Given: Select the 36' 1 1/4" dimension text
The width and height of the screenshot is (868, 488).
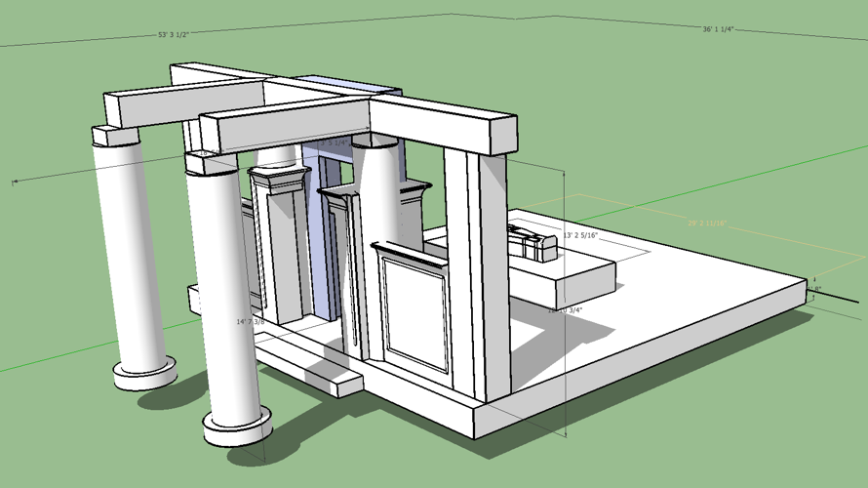Looking at the screenshot, I should click(x=718, y=29).
